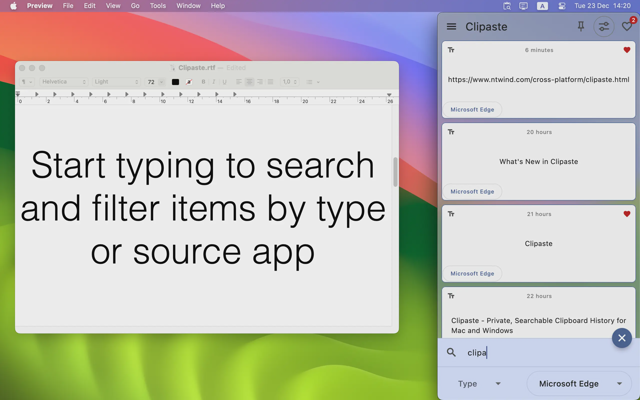Click the 20 hours timestamp
The height and width of the screenshot is (400, 640).
click(x=539, y=132)
